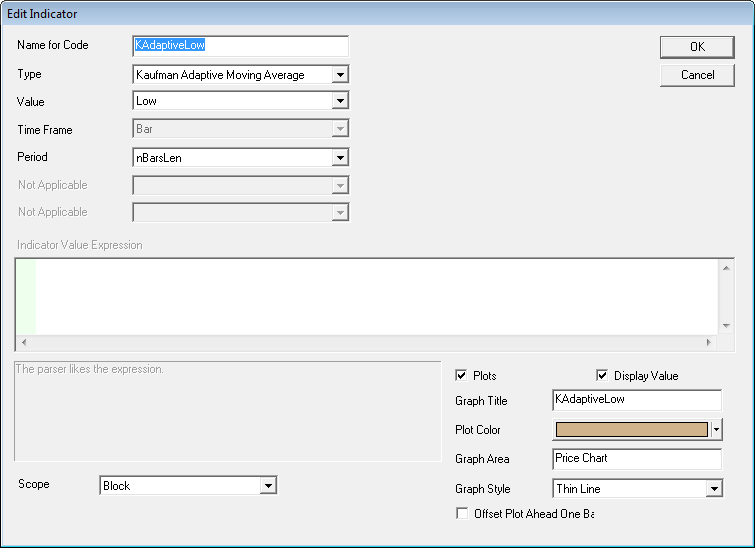Open the Period dropdown showing nBarsLen
The width and height of the screenshot is (755, 548).
pyautogui.click(x=340, y=157)
